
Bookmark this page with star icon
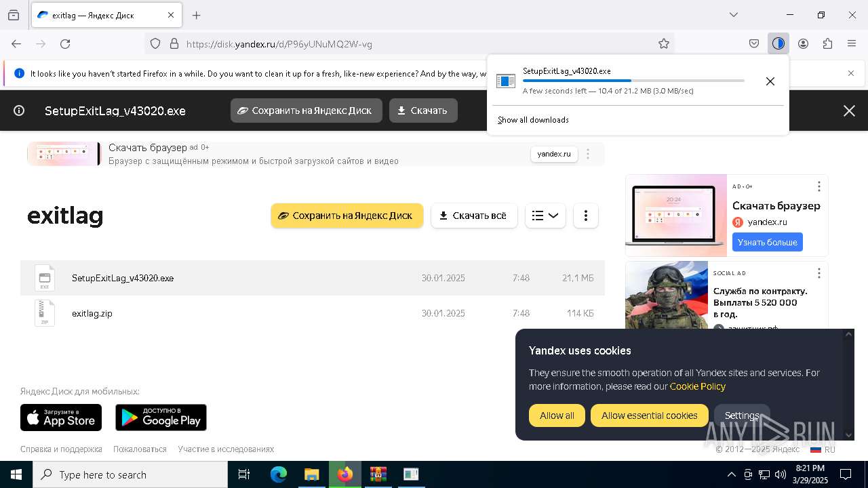[x=664, y=43]
